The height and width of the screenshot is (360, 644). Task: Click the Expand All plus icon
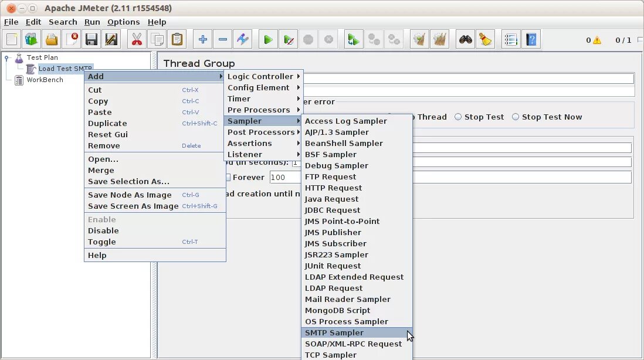coord(202,40)
